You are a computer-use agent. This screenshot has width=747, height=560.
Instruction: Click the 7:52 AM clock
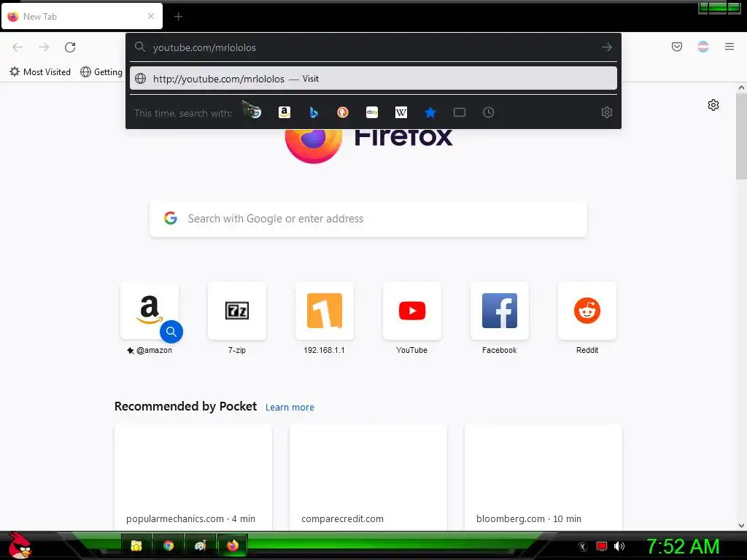[x=682, y=546]
